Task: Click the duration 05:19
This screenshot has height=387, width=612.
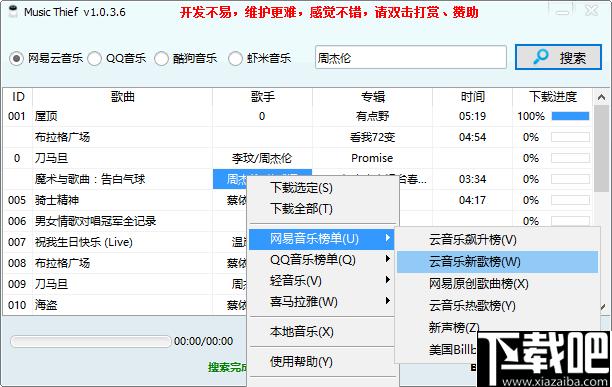Action: (x=472, y=116)
